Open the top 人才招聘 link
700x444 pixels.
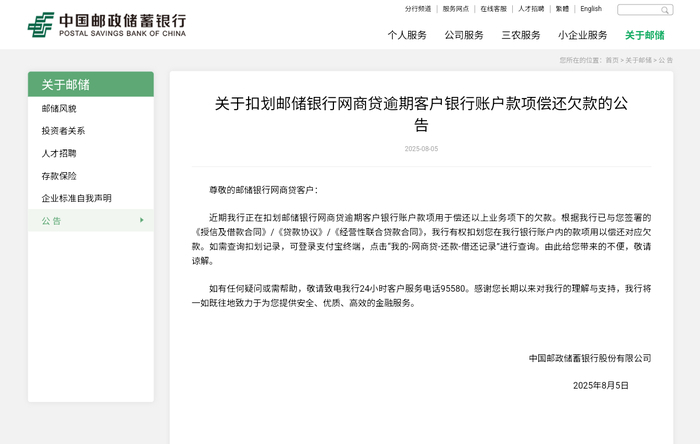(x=531, y=9)
